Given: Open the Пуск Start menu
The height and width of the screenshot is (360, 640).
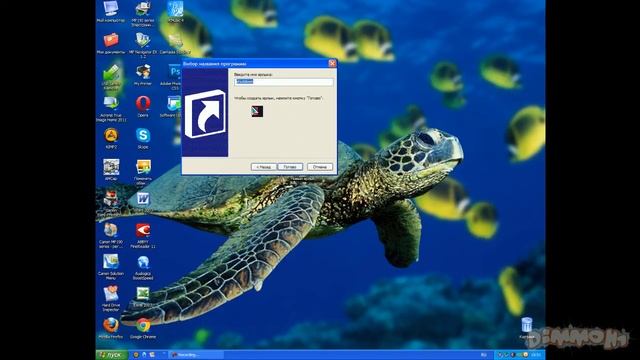Looking at the screenshot, I should coord(111,355).
